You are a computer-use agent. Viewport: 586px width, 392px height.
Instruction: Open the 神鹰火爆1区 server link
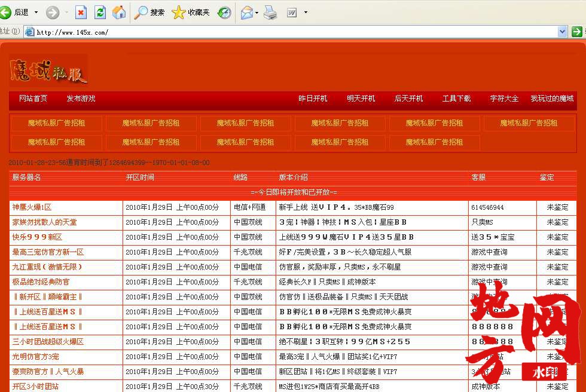pos(32,207)
